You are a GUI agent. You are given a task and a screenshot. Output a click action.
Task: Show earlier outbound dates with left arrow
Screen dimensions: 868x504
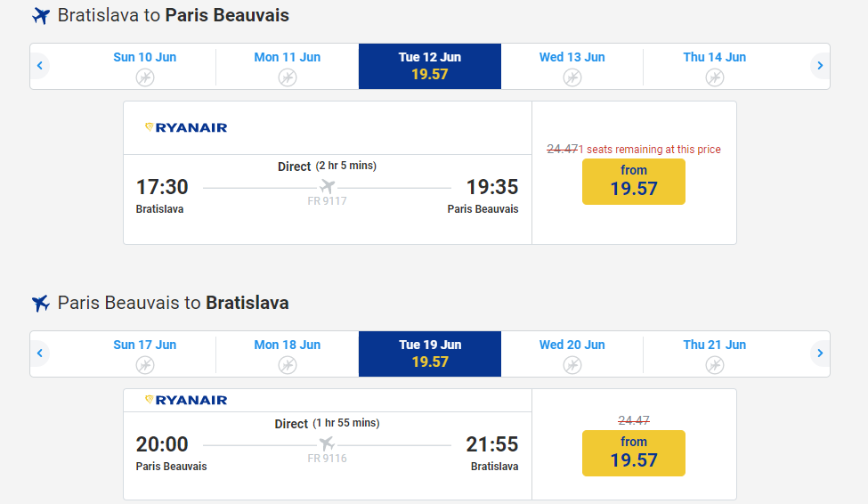[40, 66]
